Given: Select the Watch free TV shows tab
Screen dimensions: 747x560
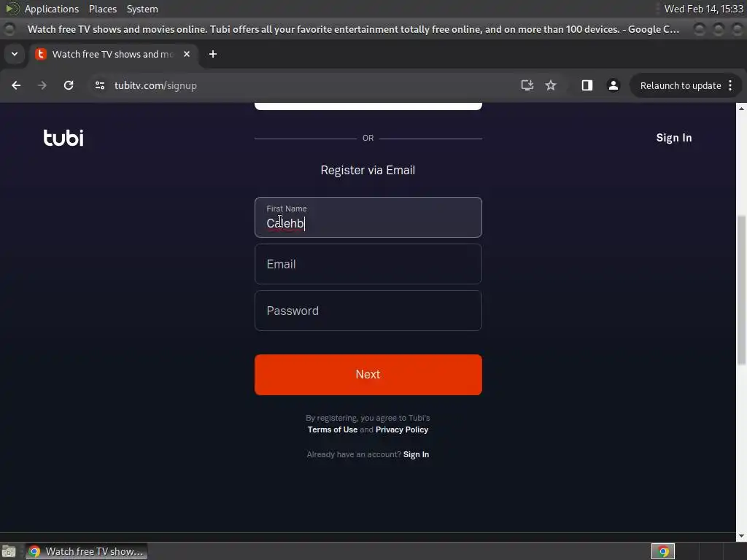Looking at the screenshot, I should coord(113,54).
